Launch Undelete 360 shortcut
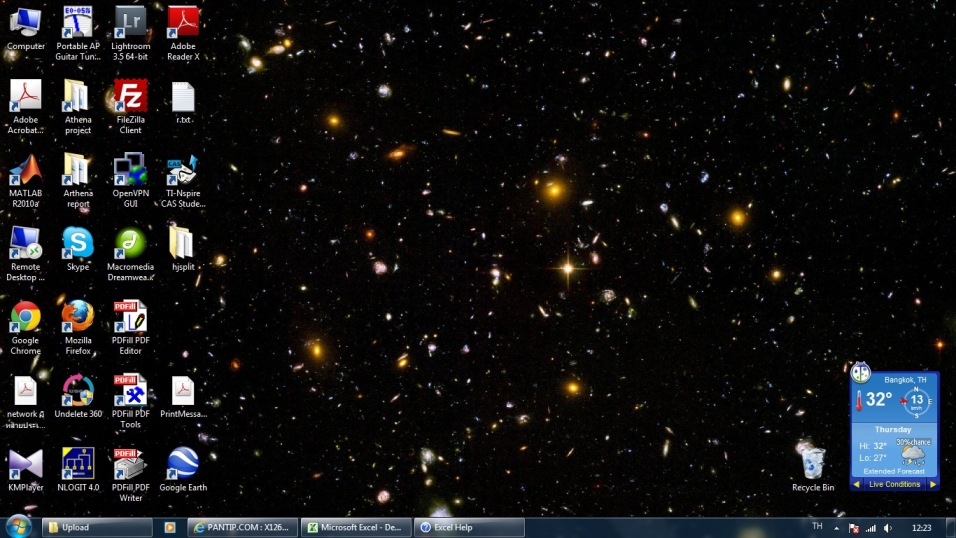The height and width of the screenshot is (538, 956). (x=78, y=396)
